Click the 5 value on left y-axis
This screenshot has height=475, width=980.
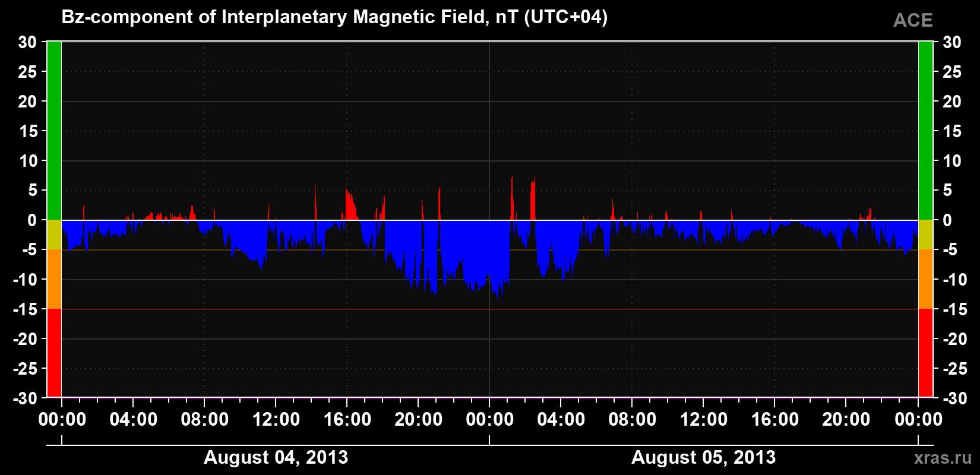pyautogui.click(x=33, y=191)
